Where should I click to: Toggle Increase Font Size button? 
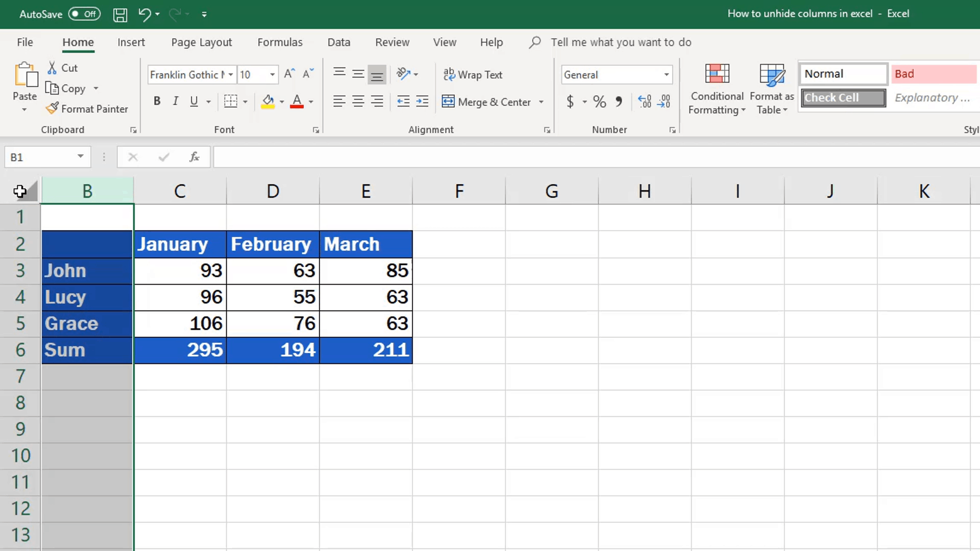click(x=289, y=73)
